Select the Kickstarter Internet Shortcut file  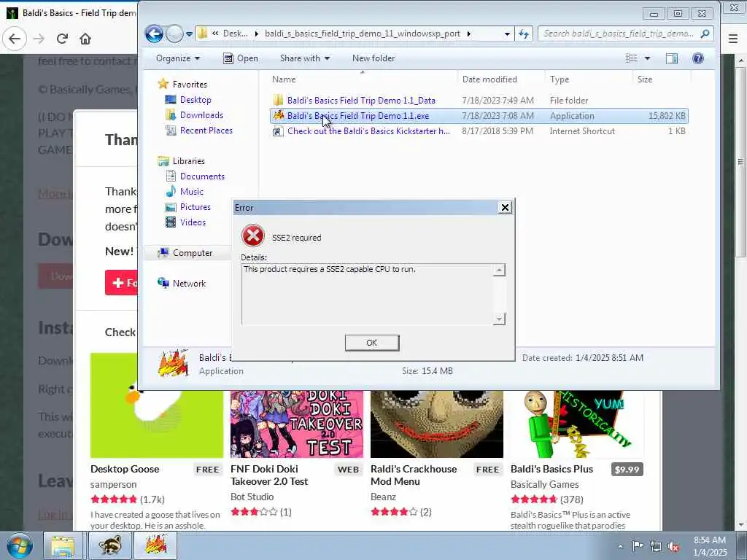(479, 131)
